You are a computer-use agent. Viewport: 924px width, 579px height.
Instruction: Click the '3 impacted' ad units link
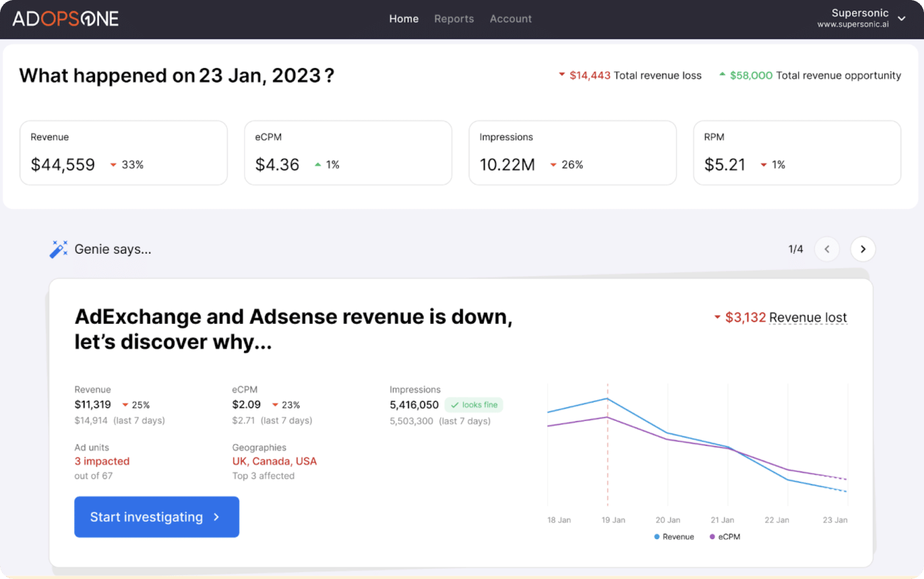click(102, 462)
